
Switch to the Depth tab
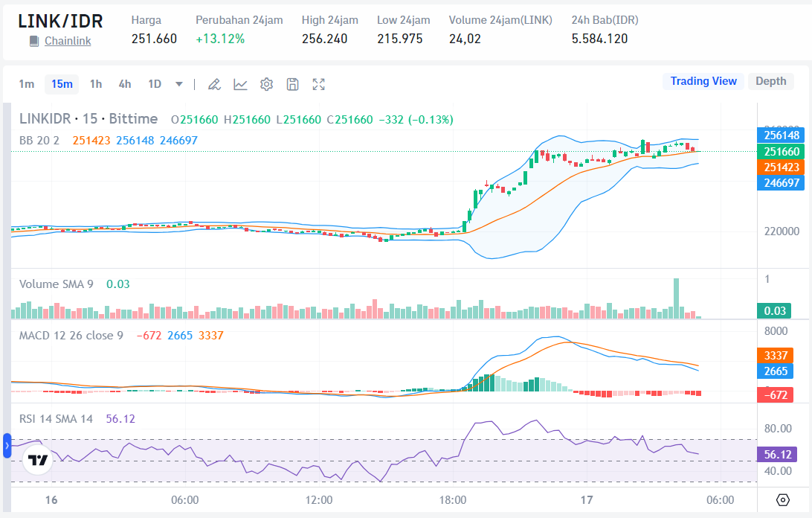click(x=771, y=81)
